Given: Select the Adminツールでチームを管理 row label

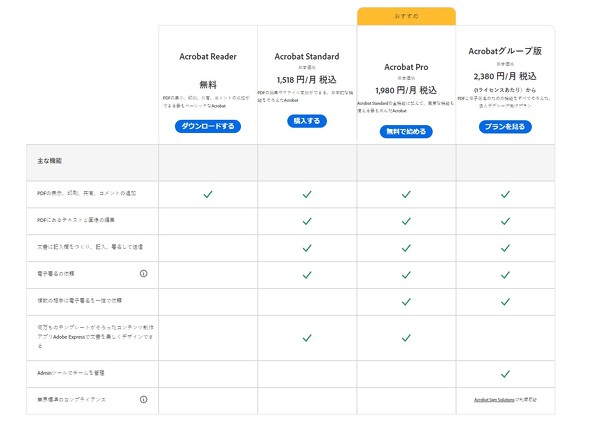Looking at the screenshot, I should [71, 373].
